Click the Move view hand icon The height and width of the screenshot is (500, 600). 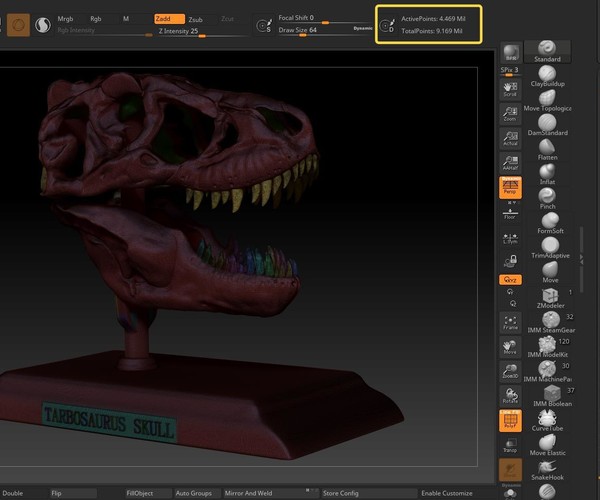(x=510, y=347)
